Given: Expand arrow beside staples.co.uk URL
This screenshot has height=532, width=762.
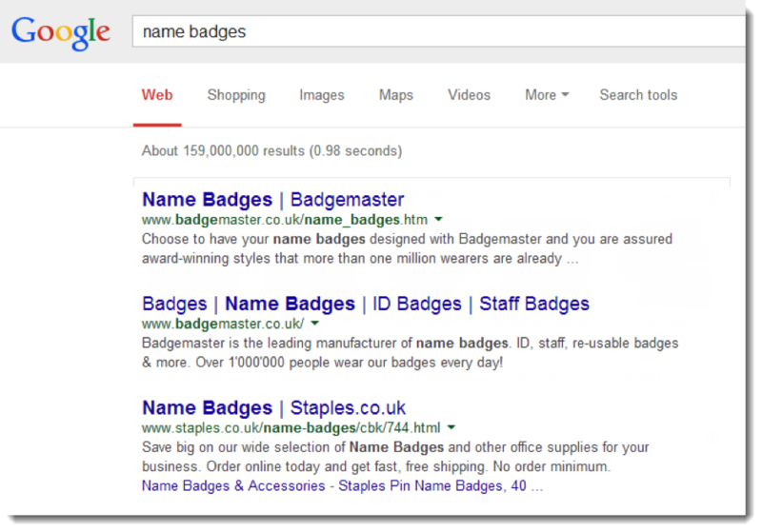Looking at the screenshot, I should click(x=451, y=427).
